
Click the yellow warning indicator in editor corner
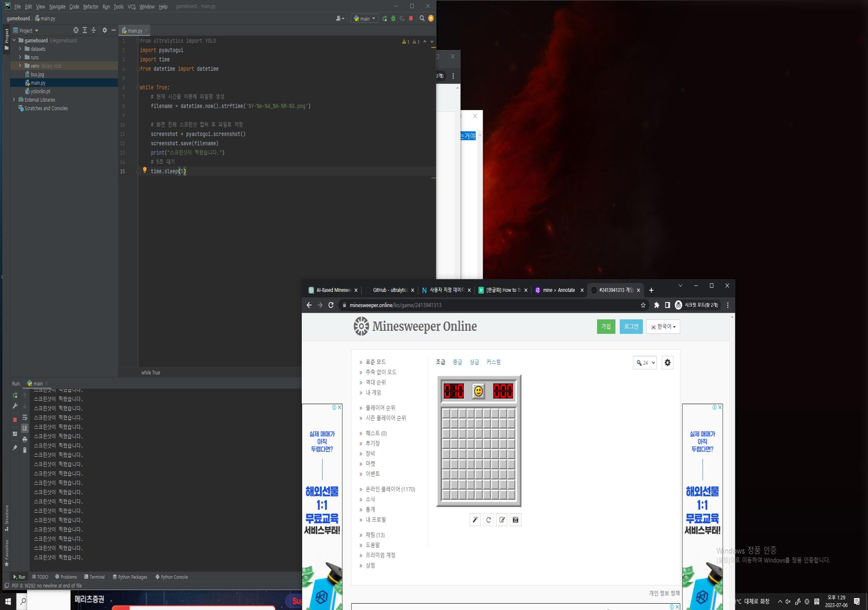pyautogui.click(x=406, y=42)
